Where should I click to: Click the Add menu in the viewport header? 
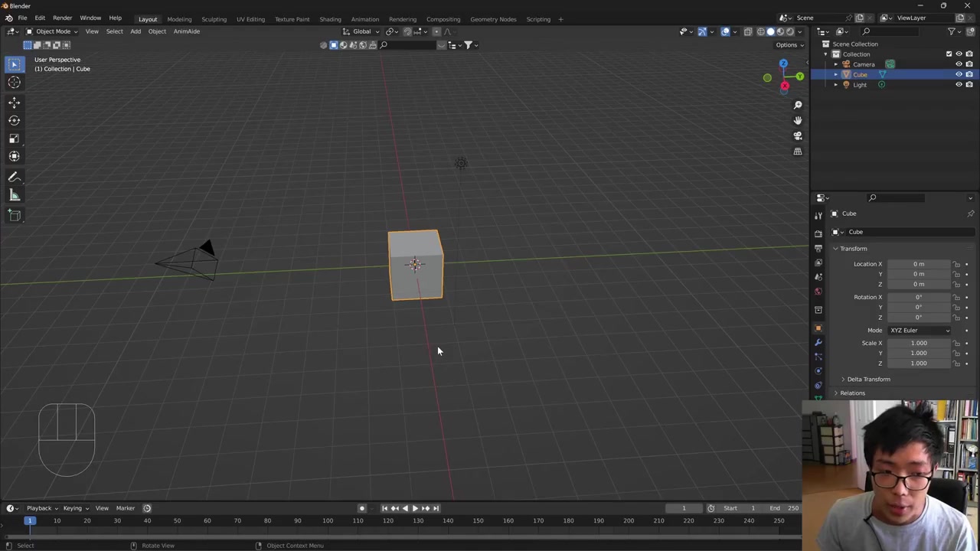(x=136, y=31)
